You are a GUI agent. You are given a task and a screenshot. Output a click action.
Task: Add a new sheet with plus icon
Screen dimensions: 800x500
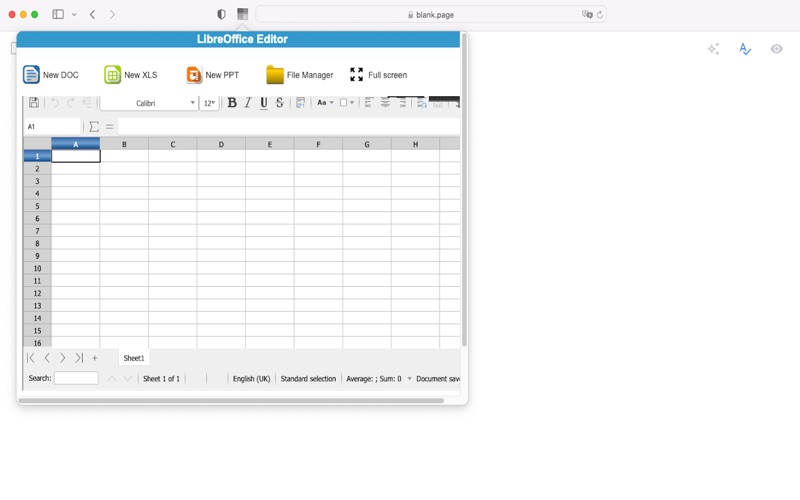pyautogui.click(x=94, y=358)
